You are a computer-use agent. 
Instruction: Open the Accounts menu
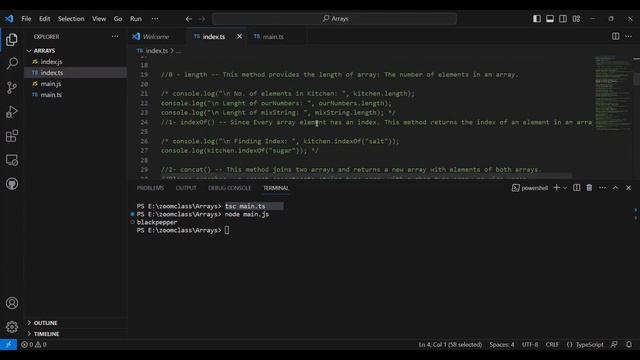(x=12, y=303)
